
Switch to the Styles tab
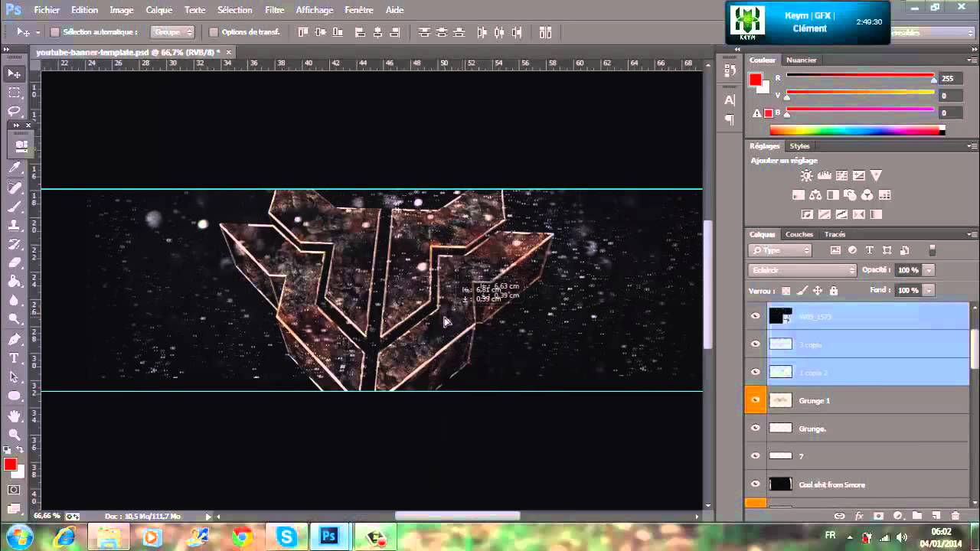coord(799,145)
